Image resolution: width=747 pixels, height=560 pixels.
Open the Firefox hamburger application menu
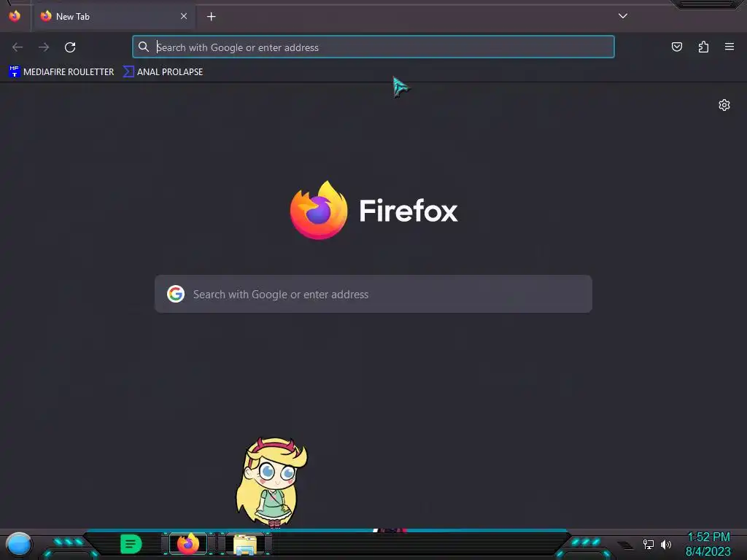click(729, 47)
